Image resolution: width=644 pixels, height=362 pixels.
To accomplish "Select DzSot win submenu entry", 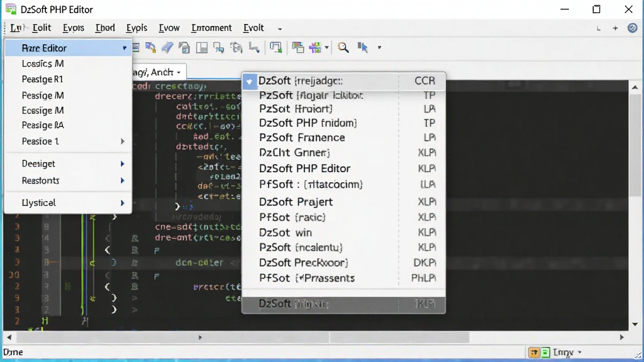I will click(343, 233).
